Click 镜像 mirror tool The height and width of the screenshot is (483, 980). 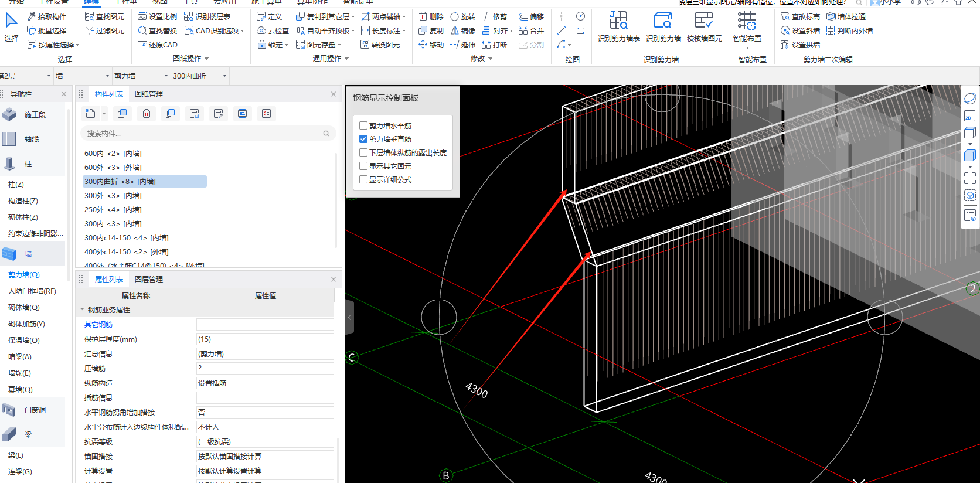point(463,30)
